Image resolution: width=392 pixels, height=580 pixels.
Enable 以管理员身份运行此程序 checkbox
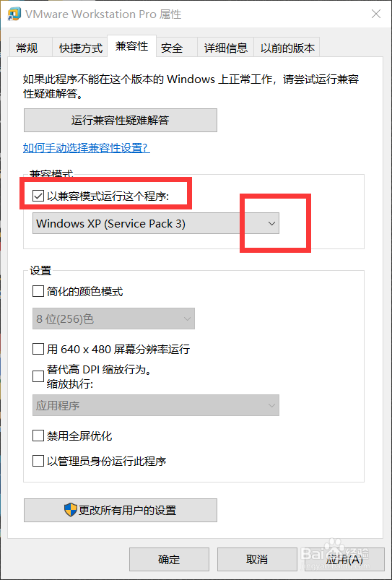click(38, 462)
